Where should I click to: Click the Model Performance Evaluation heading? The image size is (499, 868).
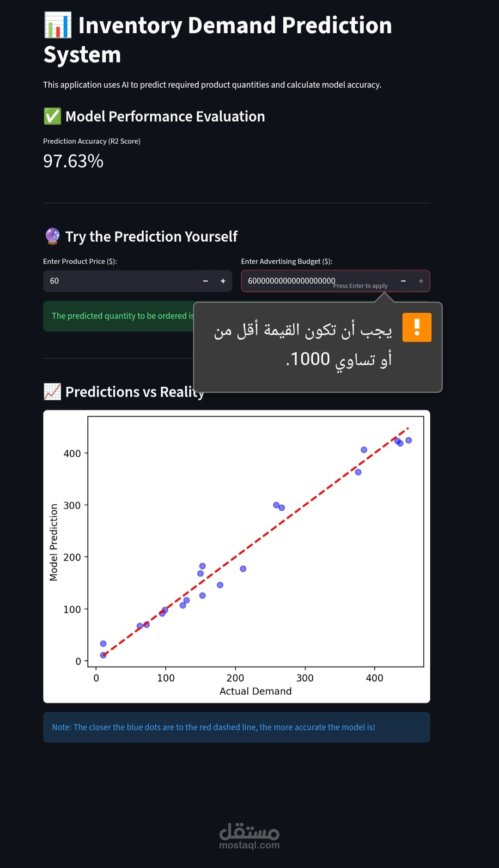pyautogui.click(x=165, y=116)
